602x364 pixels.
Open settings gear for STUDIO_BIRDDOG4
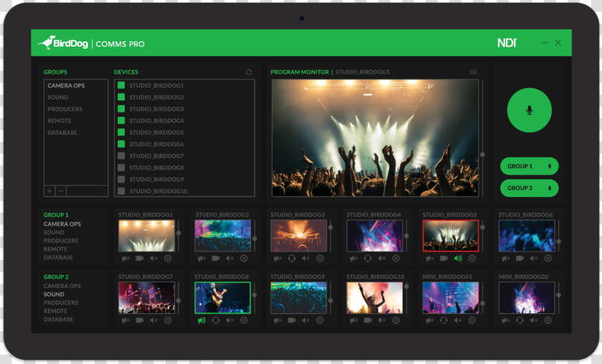click(396, 259)
